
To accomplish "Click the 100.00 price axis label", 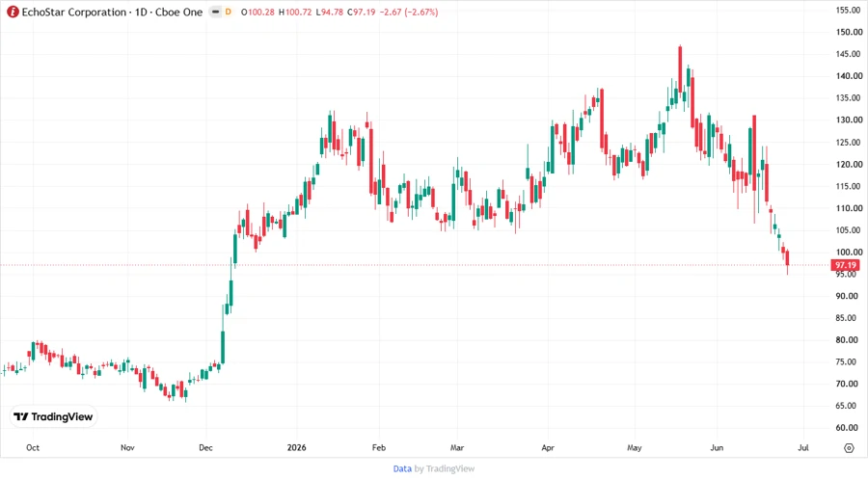I will click(x=848, y=253).
